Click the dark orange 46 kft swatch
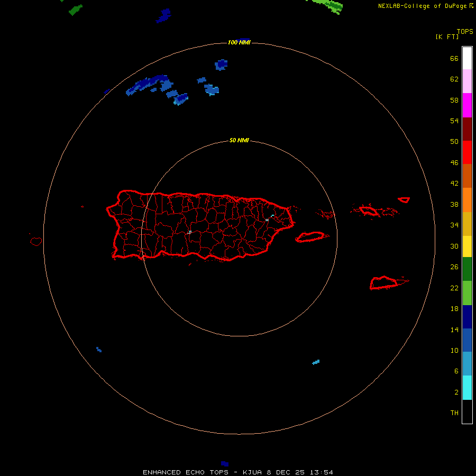Screen dimensions: 476x476 pos(467,176)
